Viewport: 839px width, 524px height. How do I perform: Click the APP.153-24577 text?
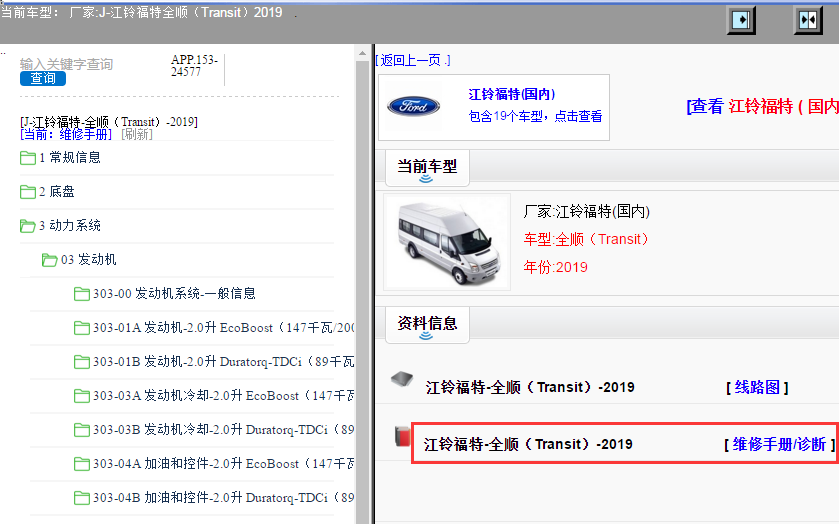point(194,66)
